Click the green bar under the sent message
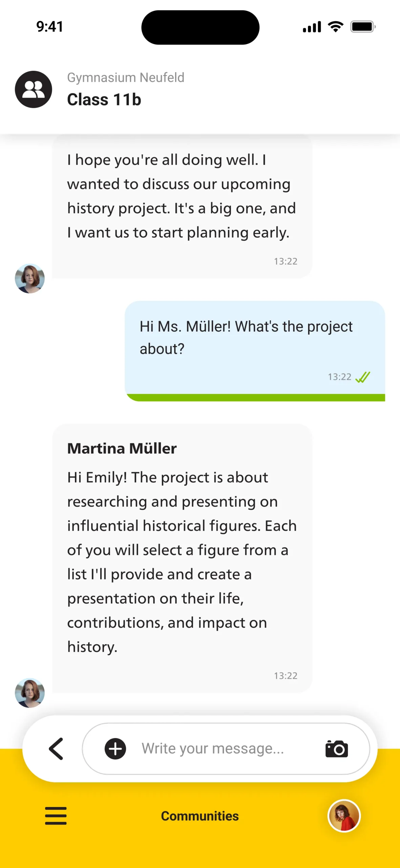 256,397
